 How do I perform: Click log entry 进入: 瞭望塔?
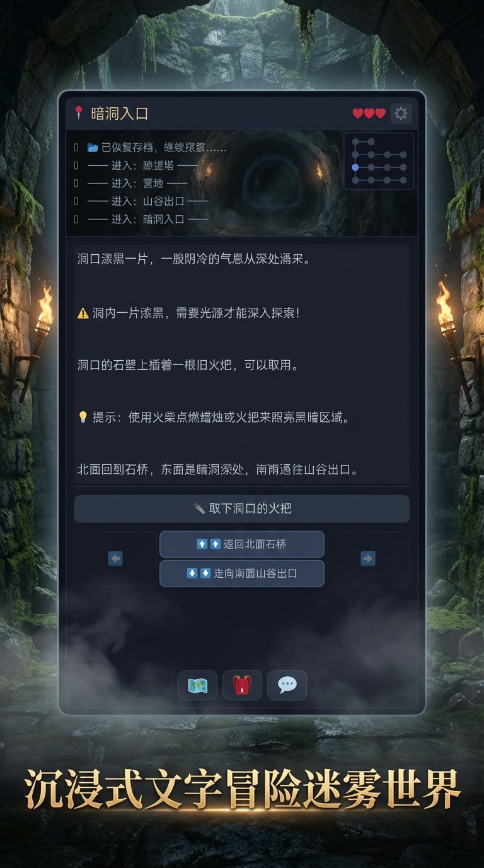point(143,165)
